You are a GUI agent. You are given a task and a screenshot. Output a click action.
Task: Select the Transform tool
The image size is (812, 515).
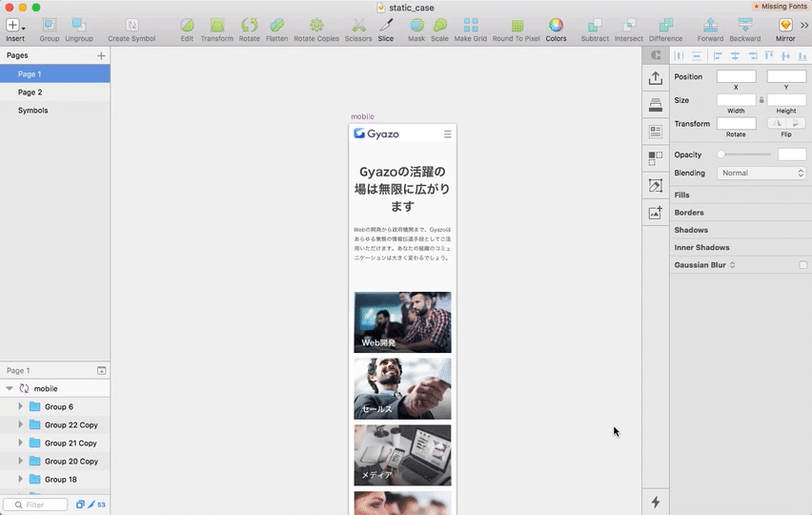tap(217, 31)
